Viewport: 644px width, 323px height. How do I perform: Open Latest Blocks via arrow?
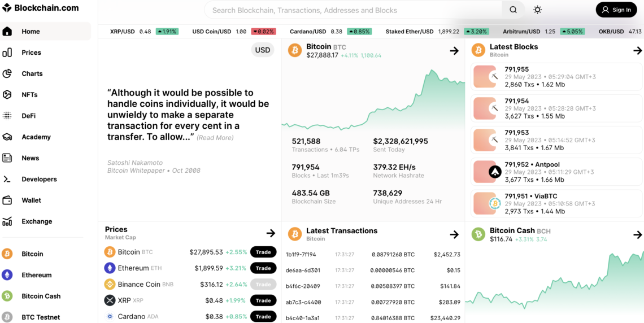[x=637, y=51]
